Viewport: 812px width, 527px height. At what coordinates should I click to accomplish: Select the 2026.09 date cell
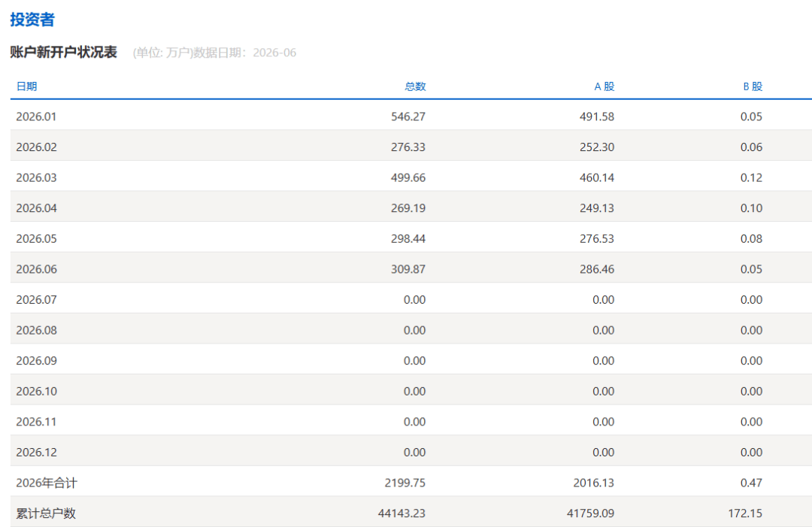click(x=36, y=361)
